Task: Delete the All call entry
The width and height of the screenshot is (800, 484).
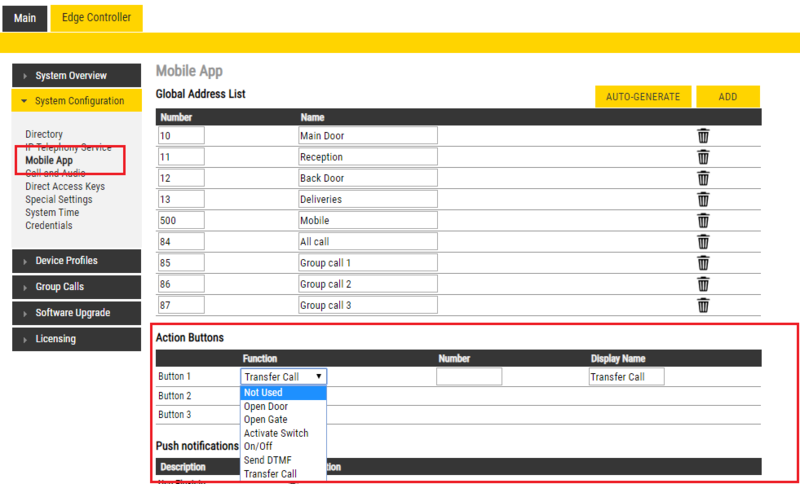Action: tap(703, 242)
